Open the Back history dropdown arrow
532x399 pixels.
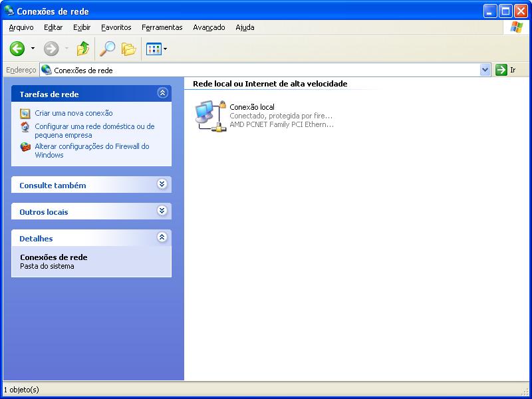tap(33, 49)
